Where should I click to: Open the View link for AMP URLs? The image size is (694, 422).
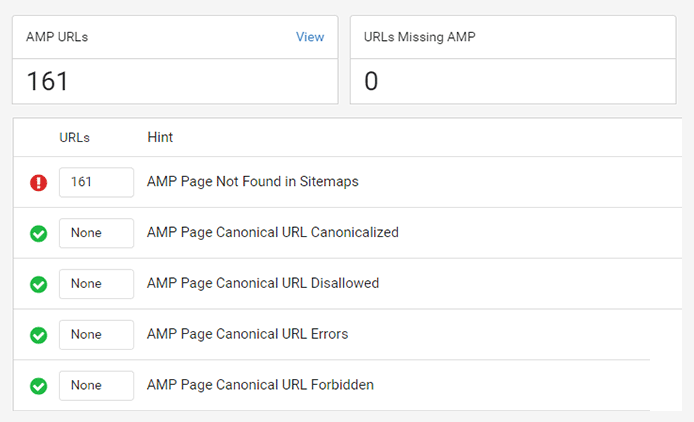pyautogui.click(x=310, y=37)
